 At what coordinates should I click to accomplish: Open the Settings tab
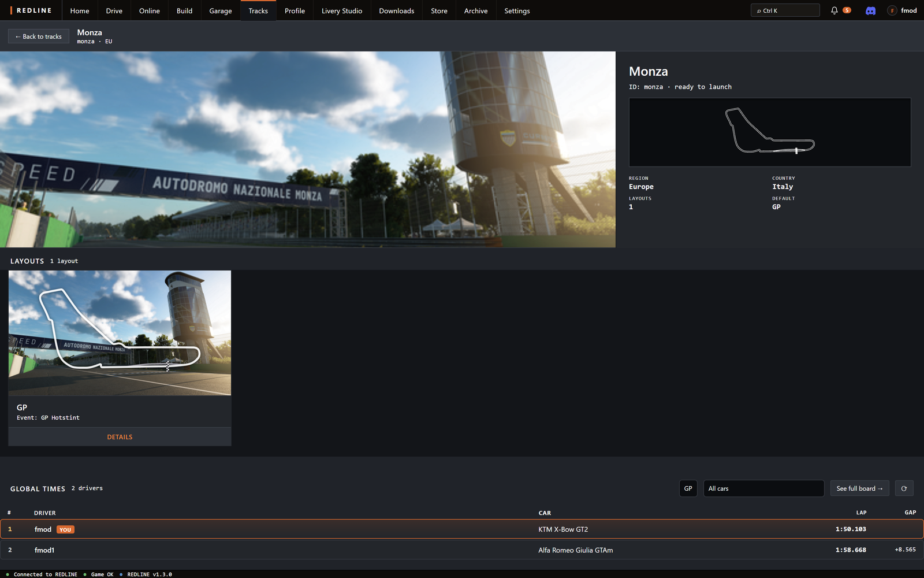[x=517, y=10]
